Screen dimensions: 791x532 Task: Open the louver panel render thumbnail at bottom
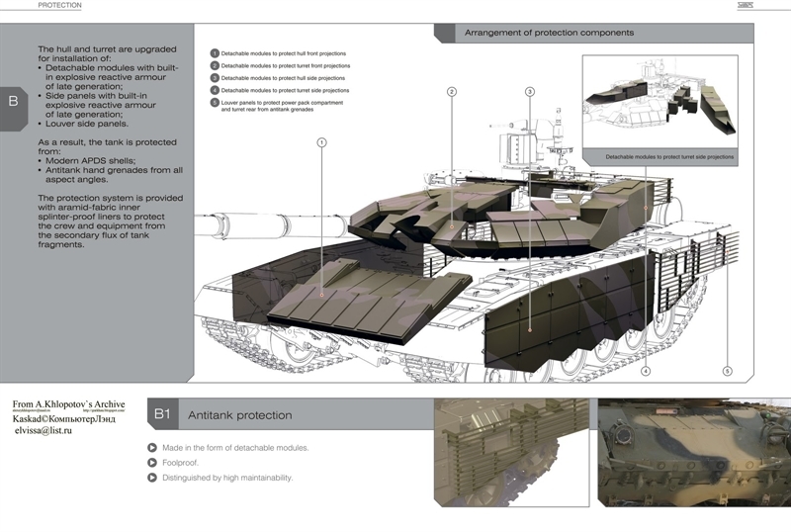pos(511,452)
